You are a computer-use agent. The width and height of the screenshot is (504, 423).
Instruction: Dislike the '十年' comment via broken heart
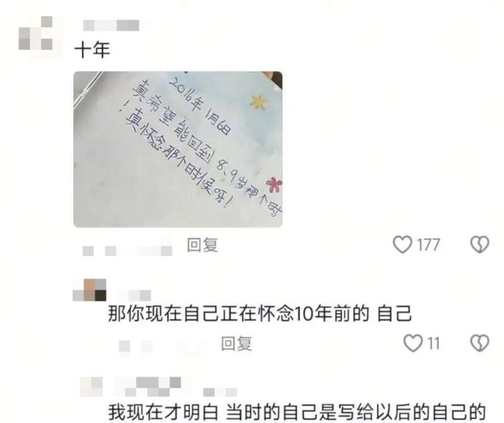(479, 245)
